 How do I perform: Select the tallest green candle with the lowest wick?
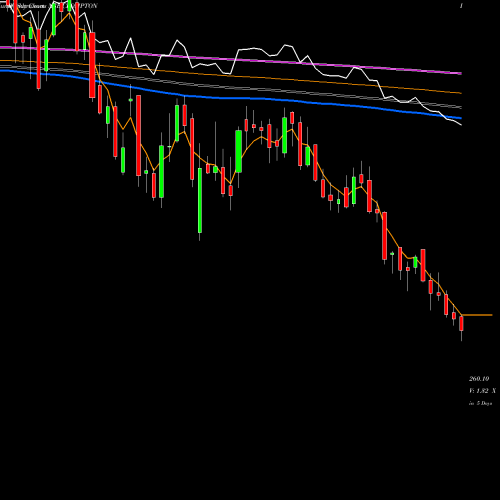200,200
